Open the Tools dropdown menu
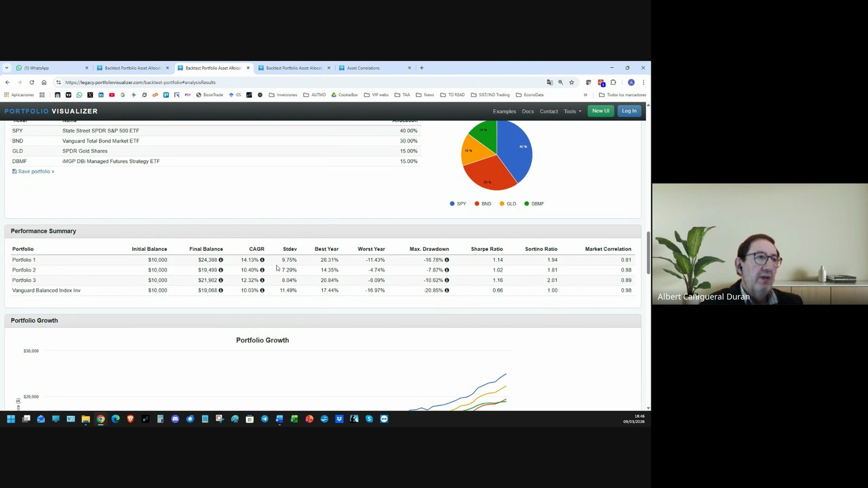 pyautogui.click(x=572, y=111)
